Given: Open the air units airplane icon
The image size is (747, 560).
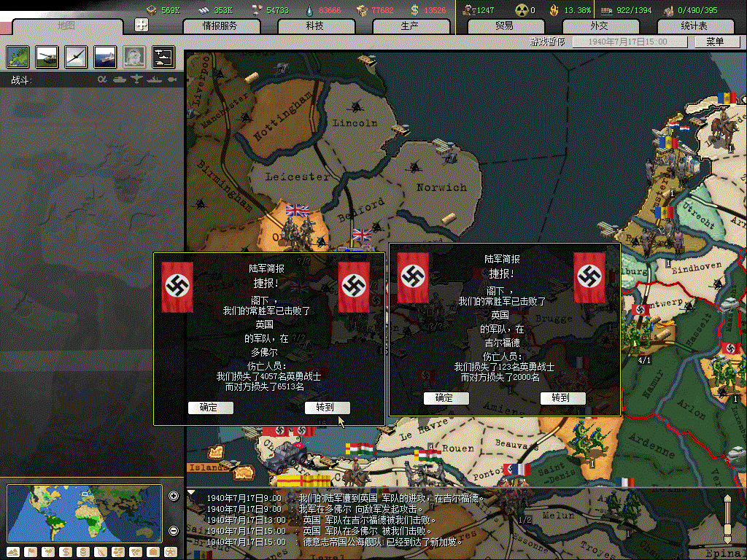Looking at the screenshot, I should pos(76,57).
